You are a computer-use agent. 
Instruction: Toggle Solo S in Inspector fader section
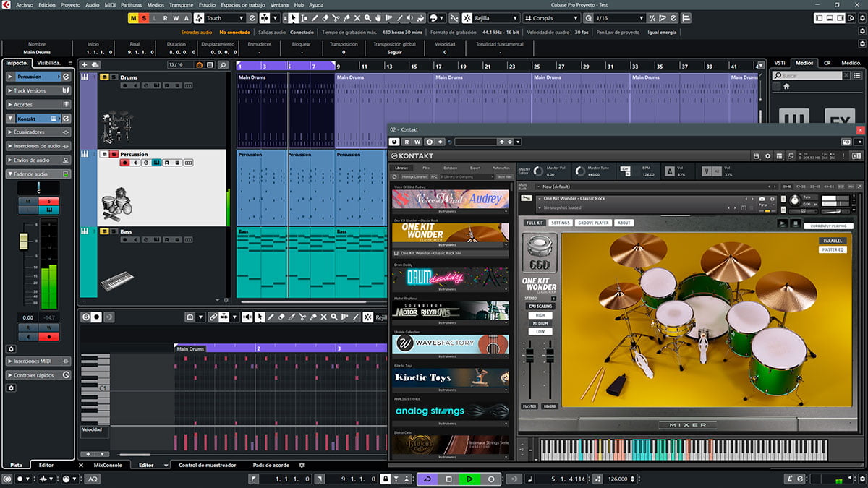click(49, 201)
